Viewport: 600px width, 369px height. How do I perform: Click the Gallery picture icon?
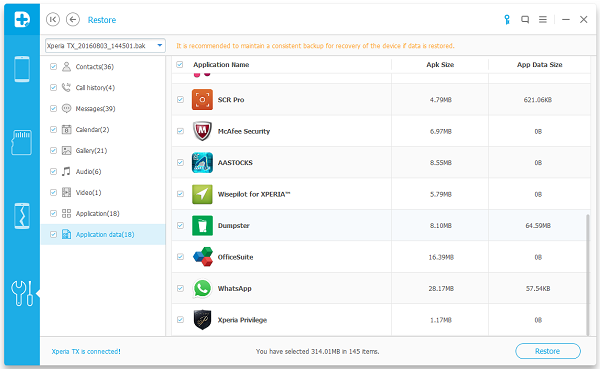[67, 150]
